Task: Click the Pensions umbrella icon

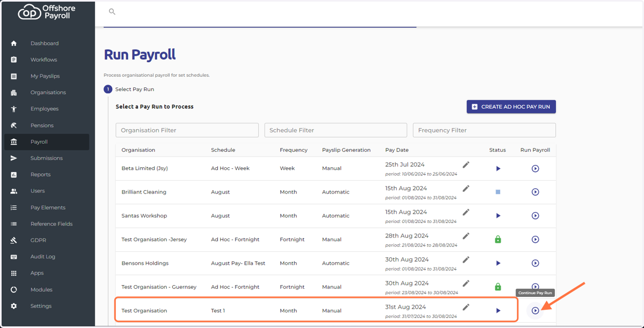Action: [x=14, y=125]
